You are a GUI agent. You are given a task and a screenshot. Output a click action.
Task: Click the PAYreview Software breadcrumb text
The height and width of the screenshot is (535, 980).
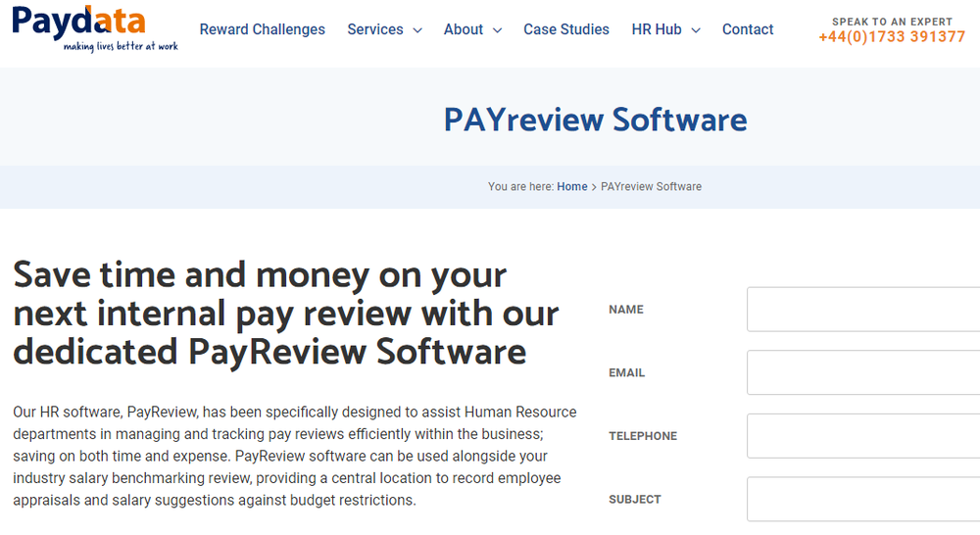651,186
